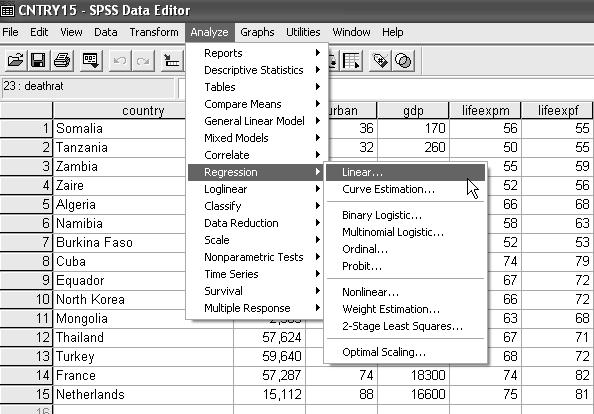Select the country column header
This screenshot has height=414, width=594.
pos(120,111)
